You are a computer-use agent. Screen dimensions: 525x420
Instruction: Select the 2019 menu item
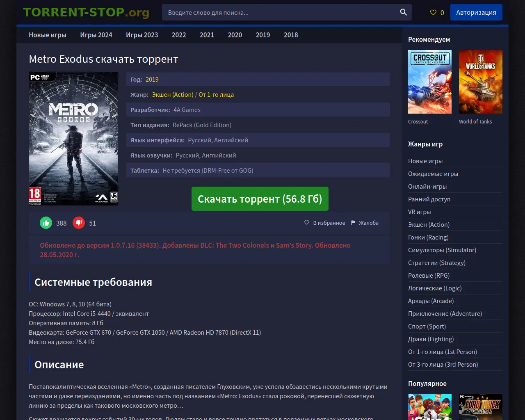[x=263, y=35]
